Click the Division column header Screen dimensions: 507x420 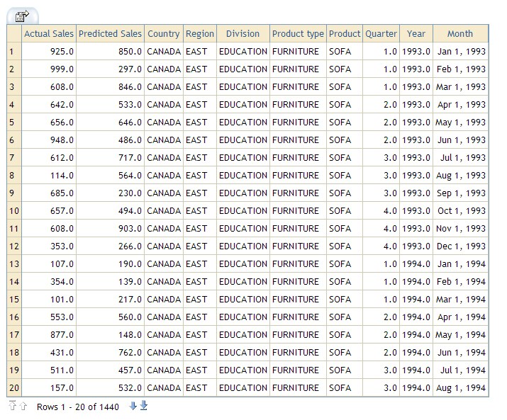[243, 33]
